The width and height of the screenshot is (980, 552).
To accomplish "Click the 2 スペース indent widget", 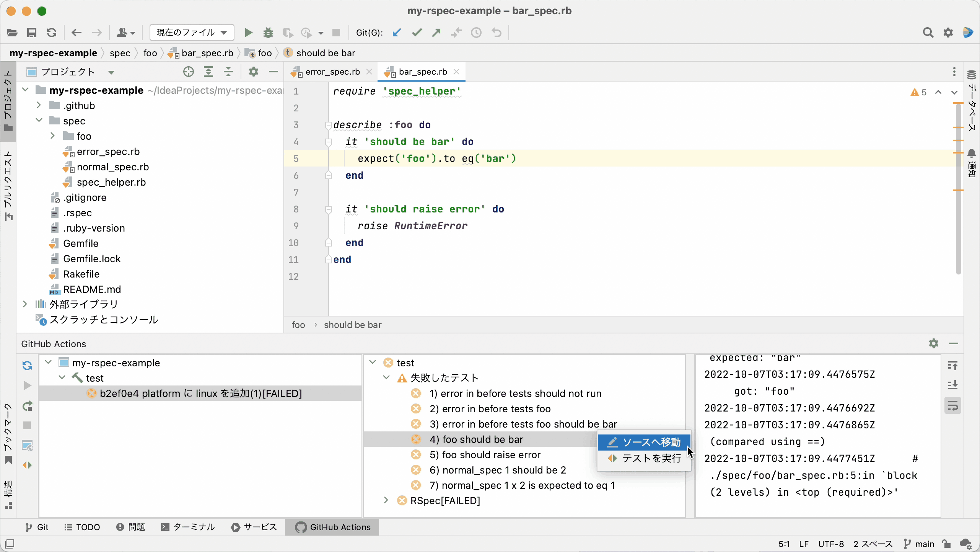I will click(873, 544).
